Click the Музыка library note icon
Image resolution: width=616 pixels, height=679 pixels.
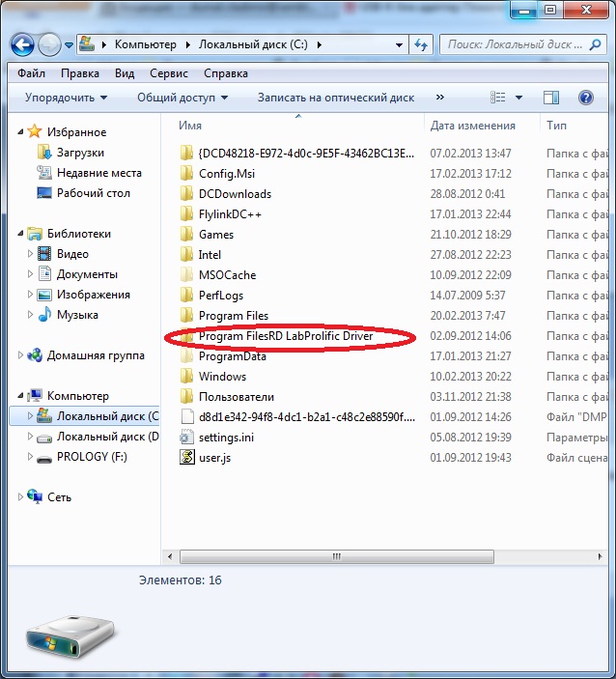[44, 314]
